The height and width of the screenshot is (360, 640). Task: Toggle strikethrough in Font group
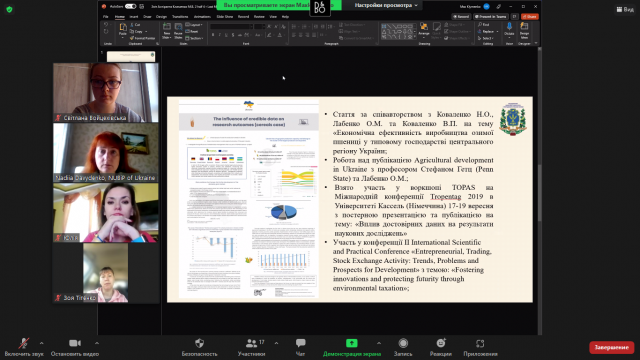tap(240, 35)
